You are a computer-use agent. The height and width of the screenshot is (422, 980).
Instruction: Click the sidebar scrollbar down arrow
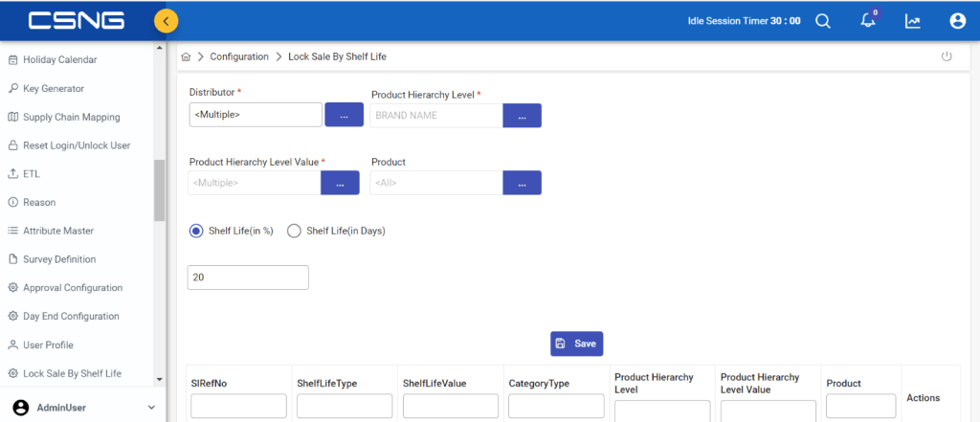point(160,379)
